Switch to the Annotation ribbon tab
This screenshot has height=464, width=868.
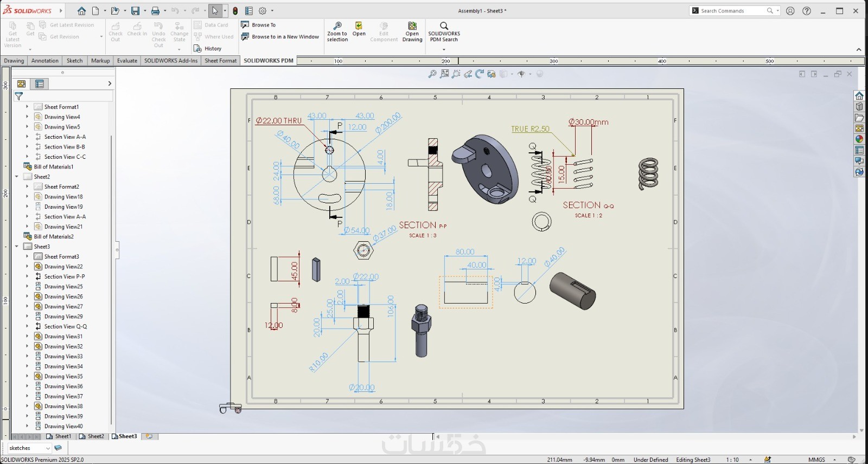coord(44,61)
